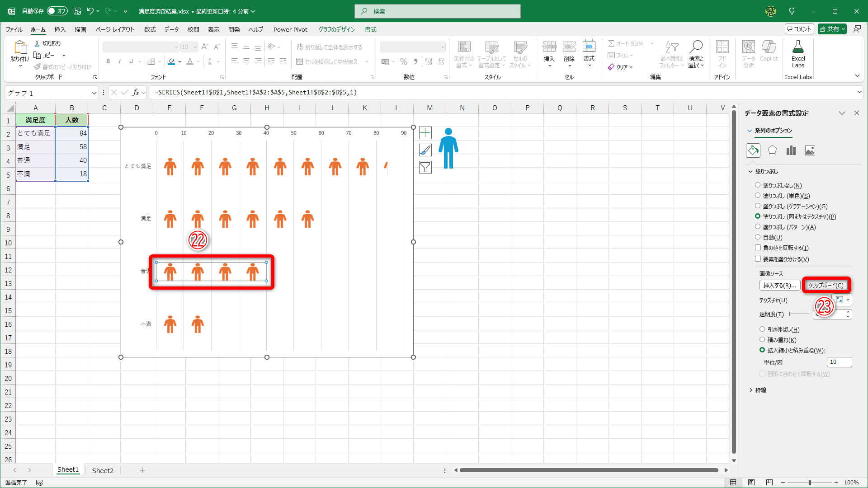Click the Units/Picture value field
Image resolution: width=868 pixels, height=488 pixels.
coord(839,362)
